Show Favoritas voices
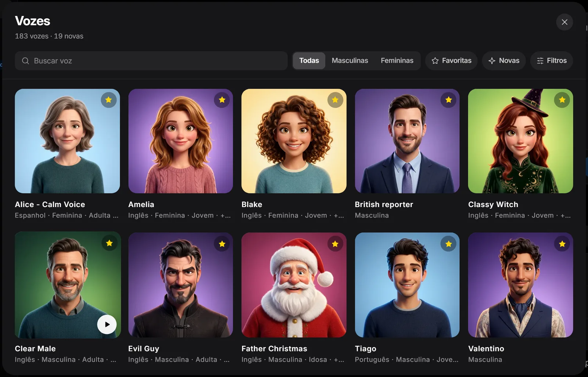Screen dimensions: 588x377 click(451, 61)
